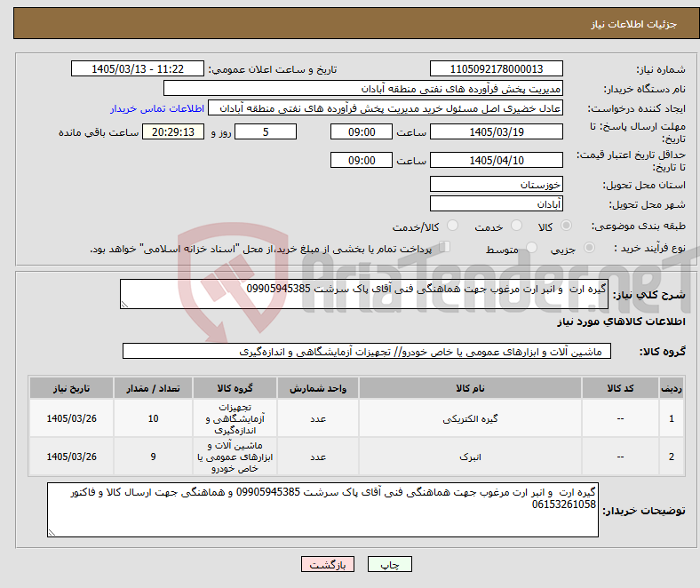The width and height of the screenshot is (700, 588).
Task: Click the remaining time field 20:29:13
Action: pos(173,131)
